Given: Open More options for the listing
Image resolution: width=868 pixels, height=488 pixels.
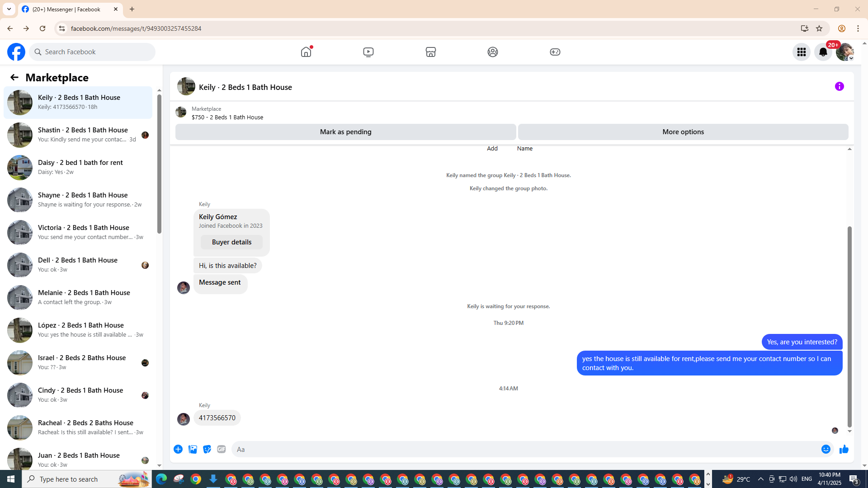Looking at the screenshot, I should click(683, 132).
